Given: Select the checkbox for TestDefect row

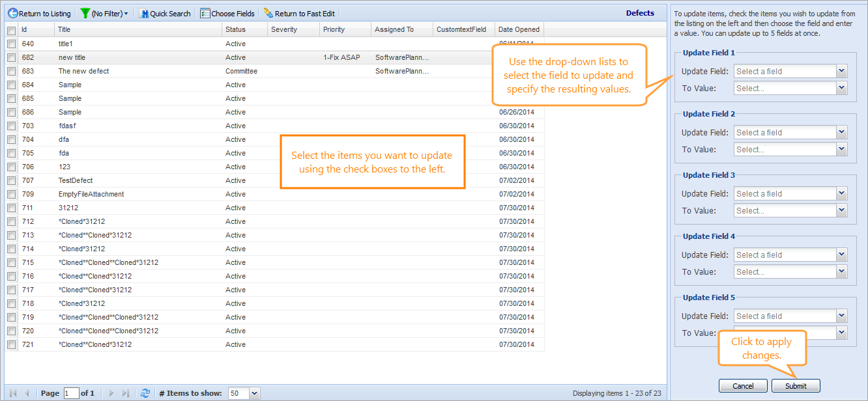Looking at the screenshot, I should [11, 180].
